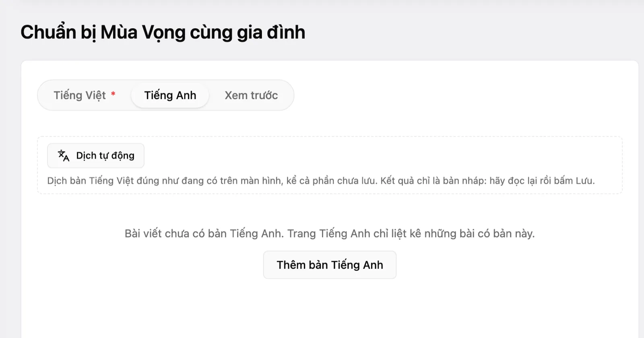Click the translate icon in Dịch tự động
Viewport: 644px width, 338px height.
(x=64, y=156)
